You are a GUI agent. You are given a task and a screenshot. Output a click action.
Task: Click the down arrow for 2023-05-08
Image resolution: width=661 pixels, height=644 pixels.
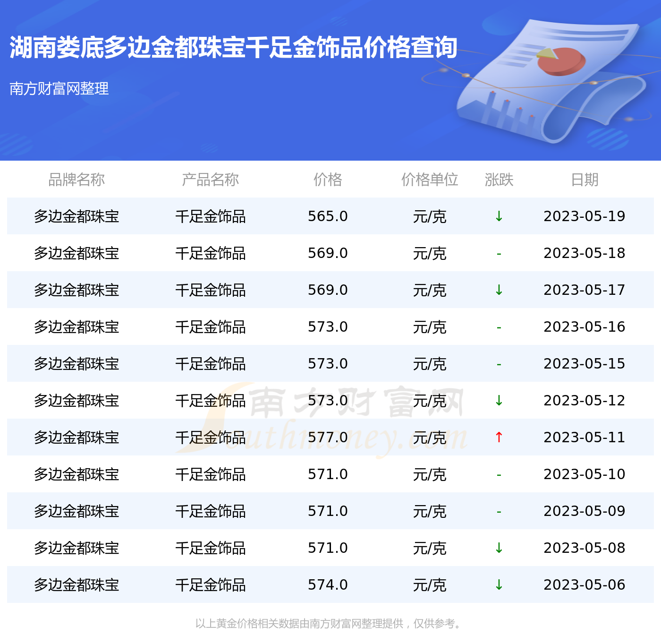499,548
